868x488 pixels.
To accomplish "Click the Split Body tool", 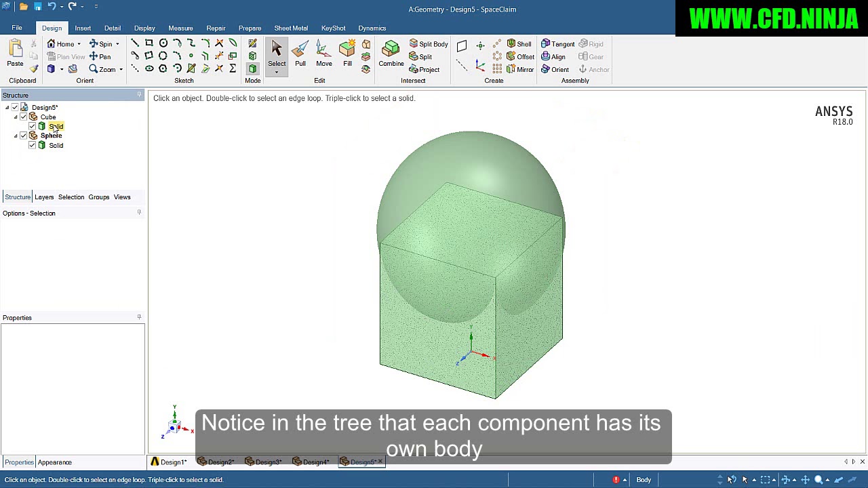I will click(429, 44).
